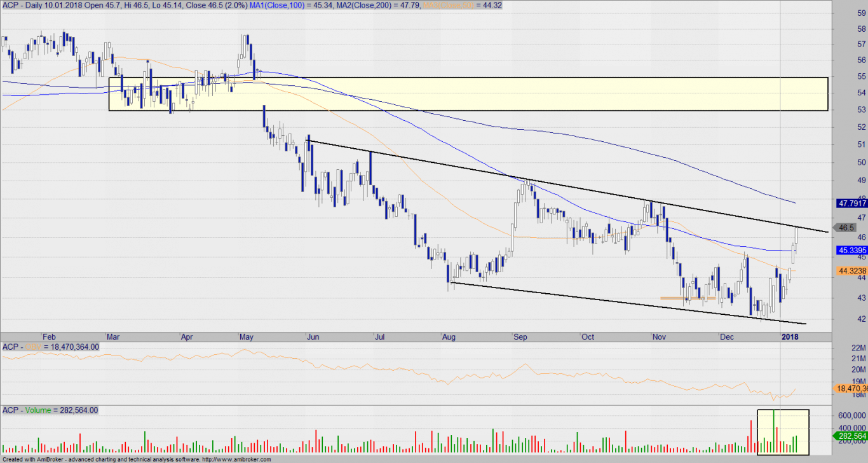The width and height of the screenshot is (868, 463).
Task: Click the 53 price axis label
Action: click(862, 109)
